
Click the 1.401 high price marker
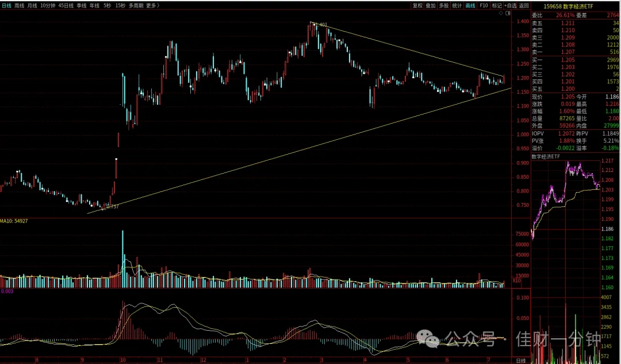323,25
